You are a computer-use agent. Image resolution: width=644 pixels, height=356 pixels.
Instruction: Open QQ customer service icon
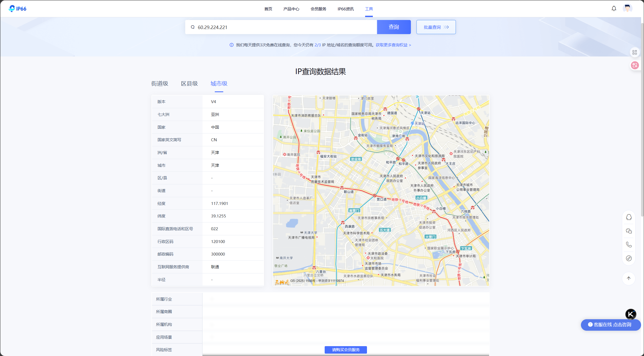(x=629, y=217)
